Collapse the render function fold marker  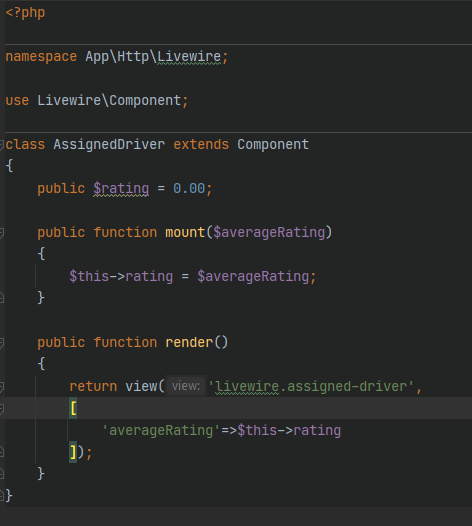(1, 343)
